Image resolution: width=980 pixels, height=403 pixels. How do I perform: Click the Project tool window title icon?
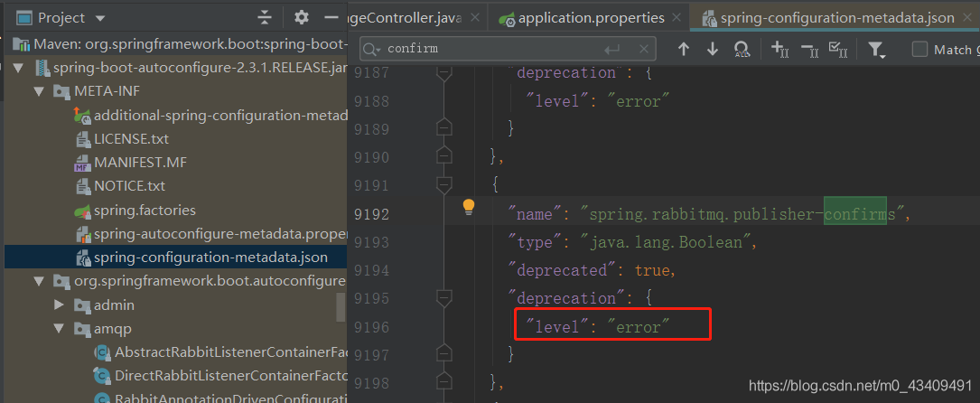click(x=23, y=18)
